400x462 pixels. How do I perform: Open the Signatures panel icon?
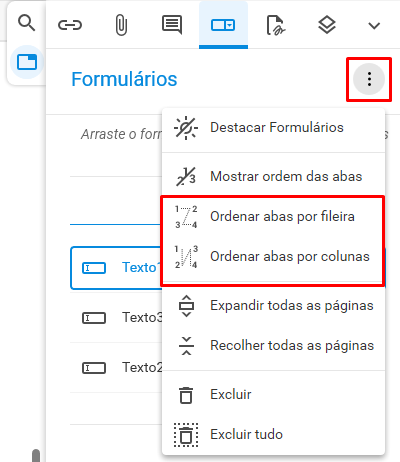coord(275,25)
